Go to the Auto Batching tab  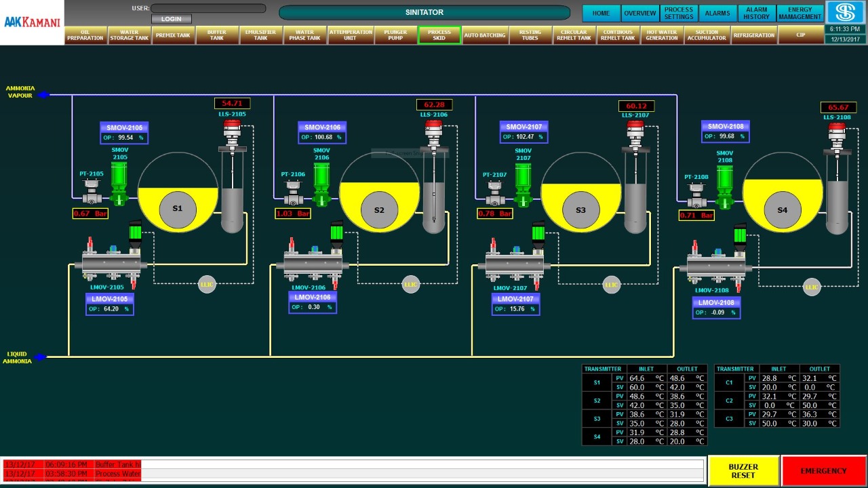click(484, 35)
